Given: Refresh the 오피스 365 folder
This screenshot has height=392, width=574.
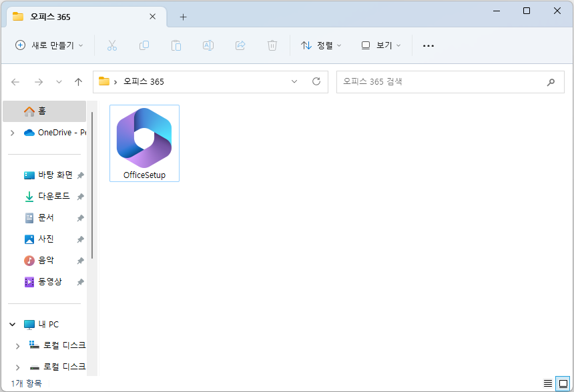Looking at the screenshot, I should click(x=316, y=81).
